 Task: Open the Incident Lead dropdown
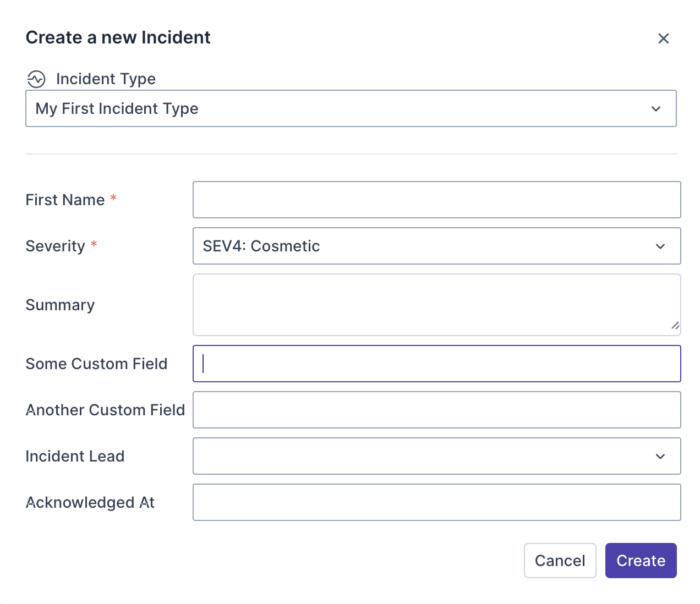[x=436, y=456]
